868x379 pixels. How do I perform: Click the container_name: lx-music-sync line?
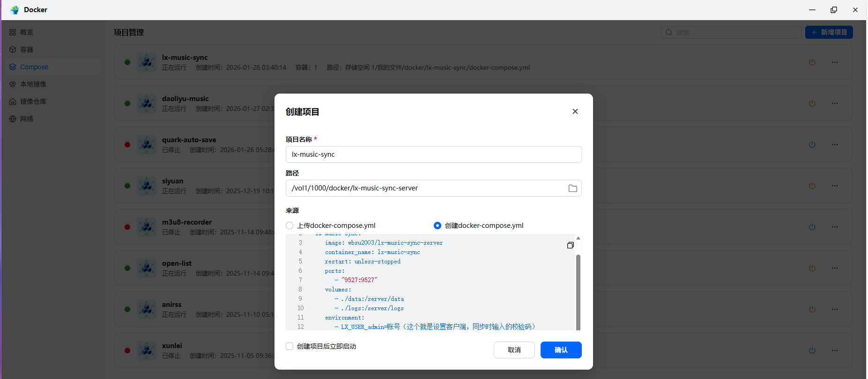(x=372, y=252)
